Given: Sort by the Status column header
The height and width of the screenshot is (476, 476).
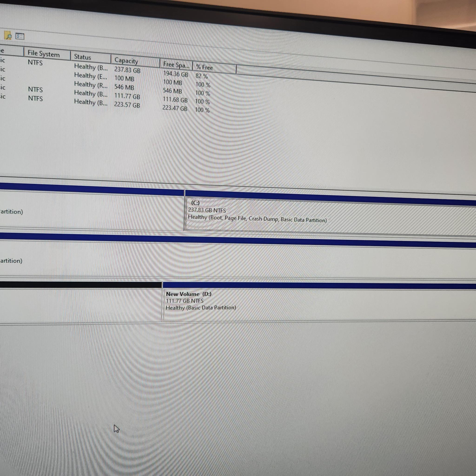Looking at the screenshot, I should (91, 57).
